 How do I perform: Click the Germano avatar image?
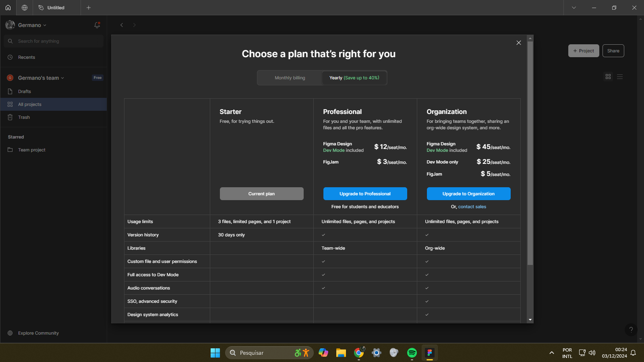[10, 25]
